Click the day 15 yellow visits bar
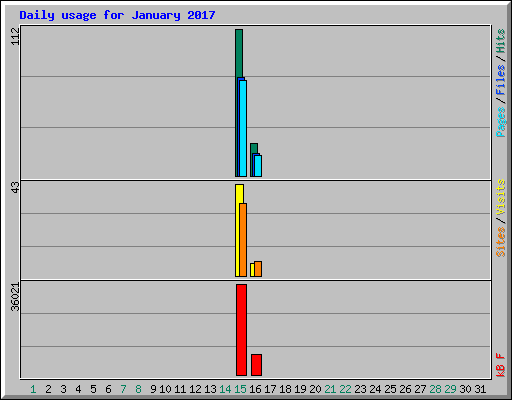The height and width of the screenshot is (400, 512). tap(238, 230)
